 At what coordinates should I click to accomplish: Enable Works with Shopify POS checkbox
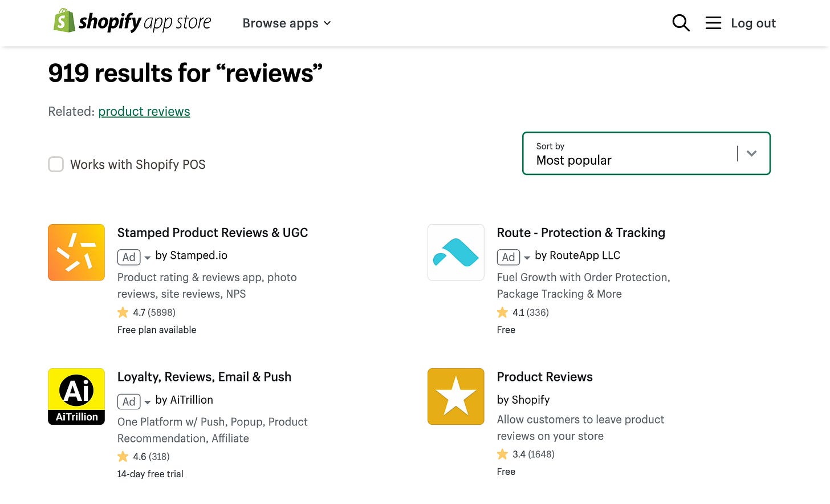tap(56, 164)
